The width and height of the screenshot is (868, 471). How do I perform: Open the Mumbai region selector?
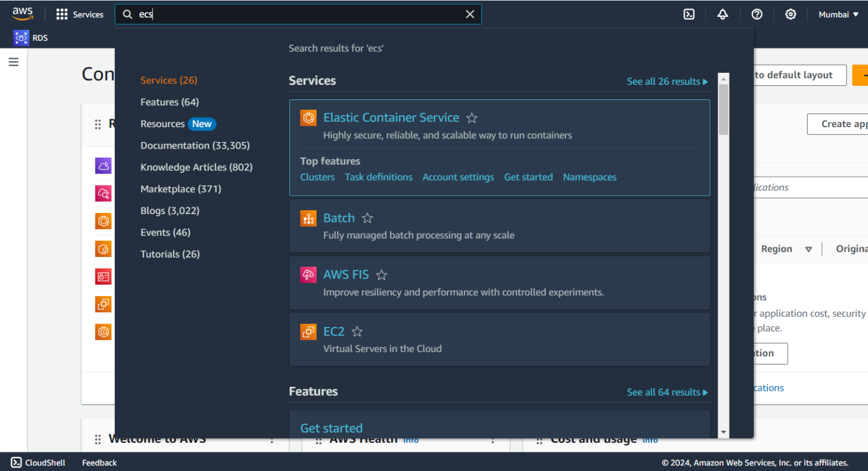coord(838,14)
